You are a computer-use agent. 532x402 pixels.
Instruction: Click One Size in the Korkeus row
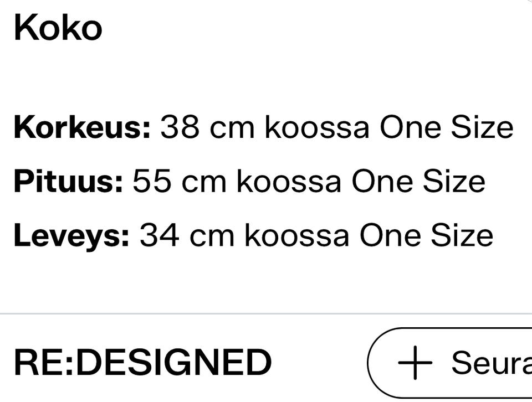point(446,127)
